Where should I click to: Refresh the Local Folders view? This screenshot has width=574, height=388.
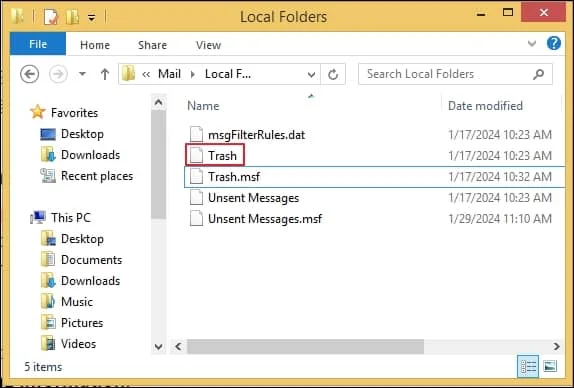[x=333, y=75]
